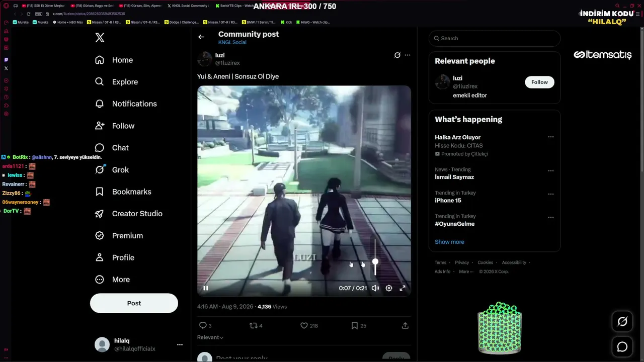Viewport: 644px width, 362px height.
Task: Click Show more under What's happening
Action: [449, 242]
